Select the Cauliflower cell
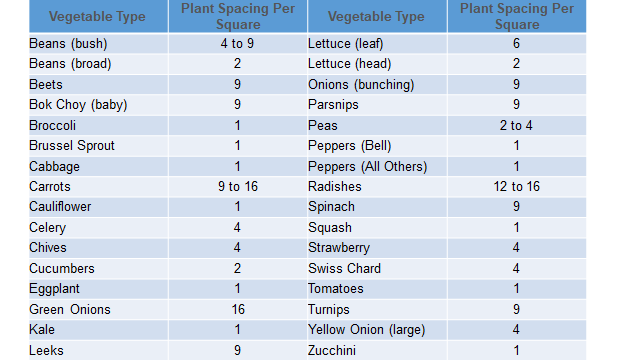Image resolution: width=640 pixels, height=360 pixels. (x=60, y=207)
